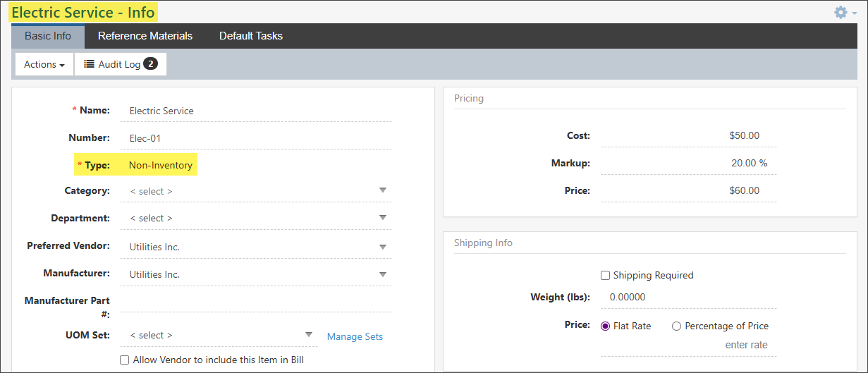
Task: Select the Basic Info tab
Action: (48, 36)
